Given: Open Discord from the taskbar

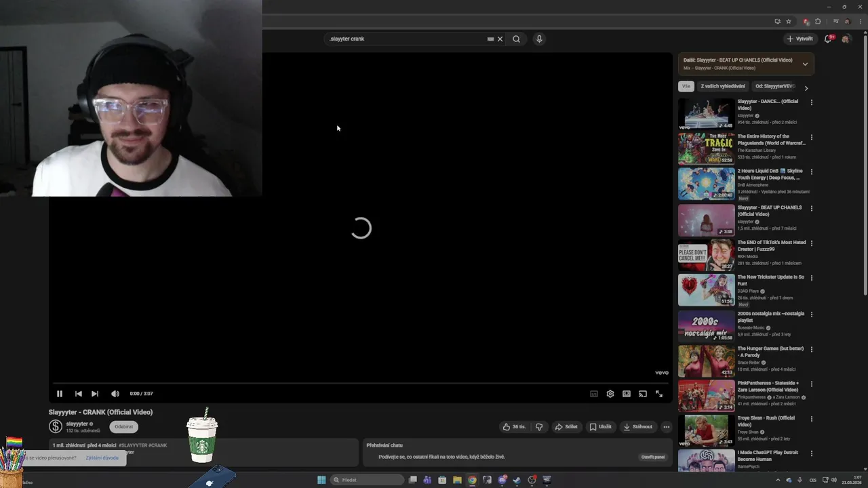Looking at the screenshot, I should (x=502, y=480).
